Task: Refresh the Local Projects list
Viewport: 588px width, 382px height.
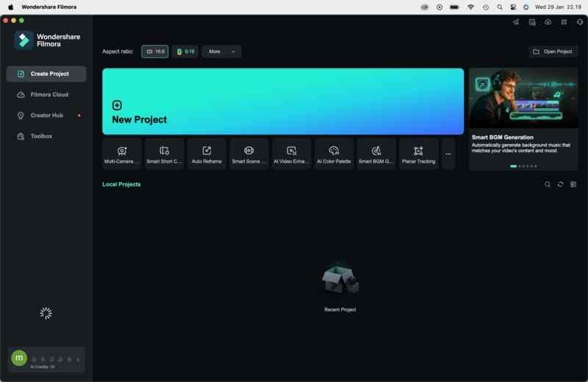Action: (560, 184)
